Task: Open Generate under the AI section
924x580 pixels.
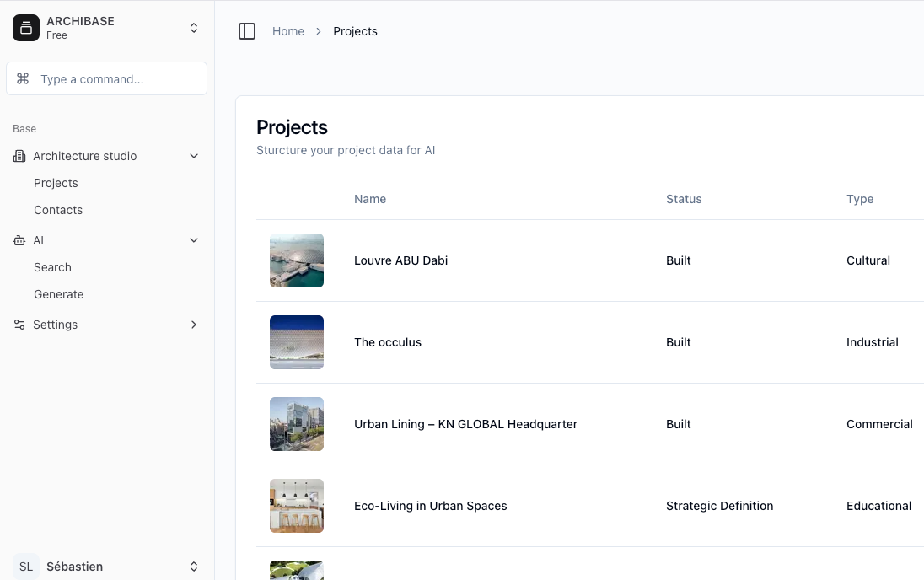Action: click(58, 294)
